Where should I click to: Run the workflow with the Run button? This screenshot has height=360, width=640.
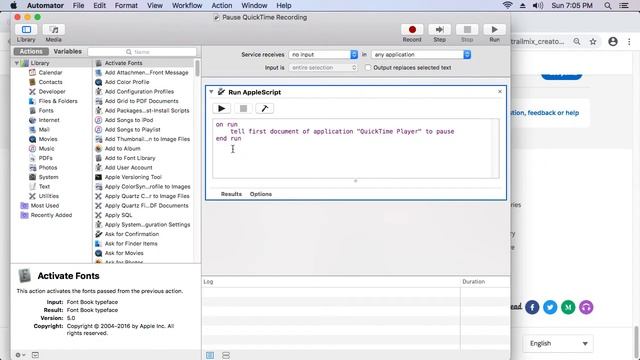tap(494, 30)
